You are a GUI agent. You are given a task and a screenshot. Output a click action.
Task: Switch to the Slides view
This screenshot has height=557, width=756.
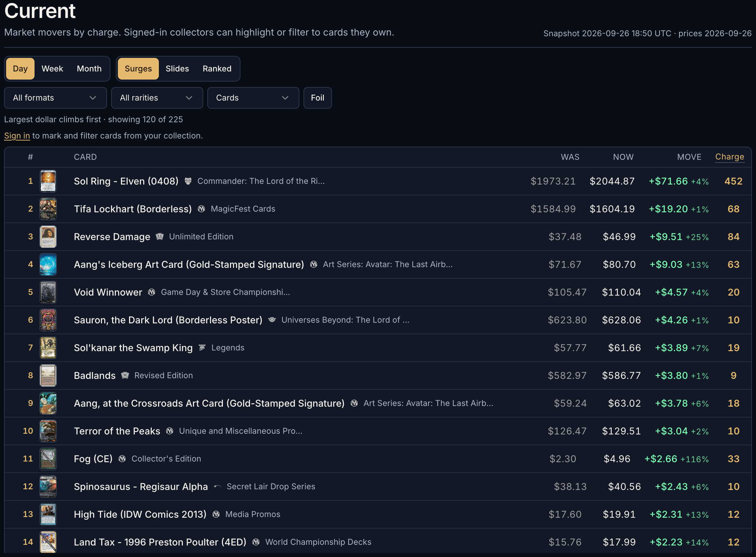click(177, 69)
